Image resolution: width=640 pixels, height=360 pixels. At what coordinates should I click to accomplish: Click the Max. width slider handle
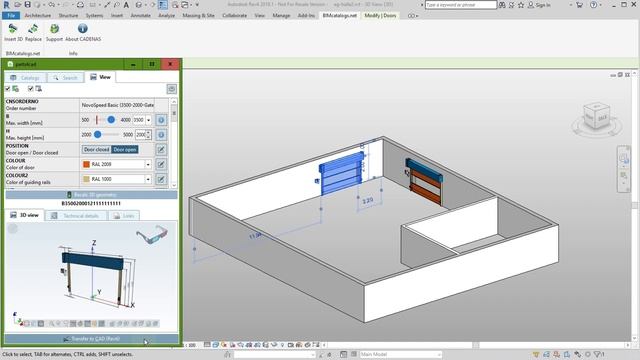coord(111,120)
